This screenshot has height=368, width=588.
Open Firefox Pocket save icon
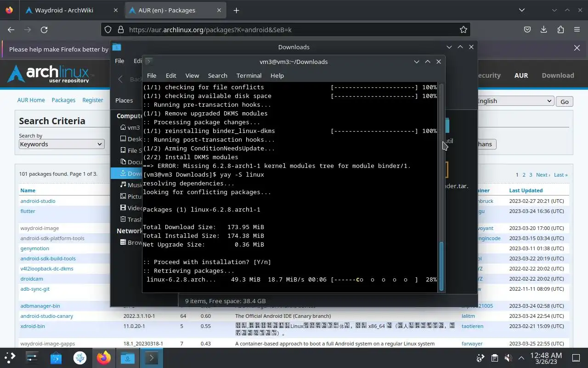pos(527,29)
